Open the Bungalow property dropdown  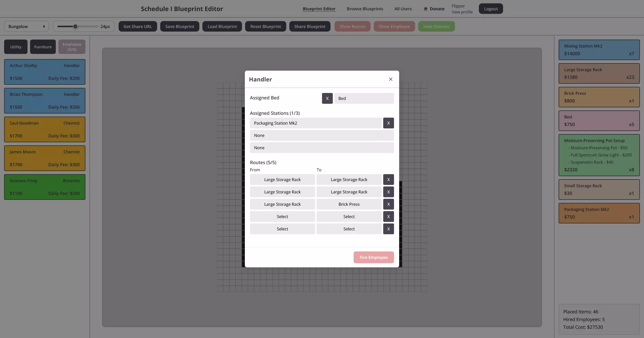pyautogui.click(x=26, y=26)
